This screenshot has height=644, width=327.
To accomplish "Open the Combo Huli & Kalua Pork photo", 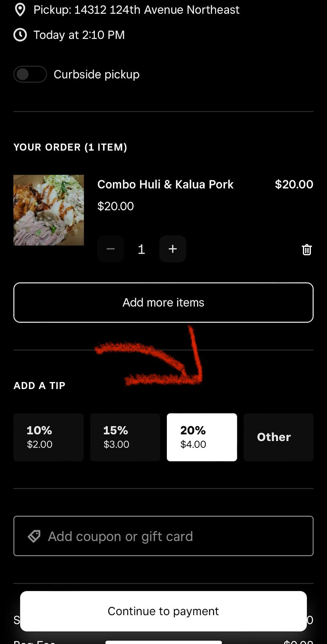I will [49, 210].
